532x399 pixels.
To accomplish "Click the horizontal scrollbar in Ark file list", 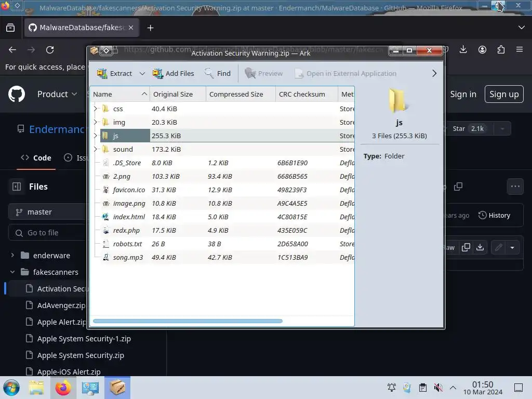I will coord(188,321).
